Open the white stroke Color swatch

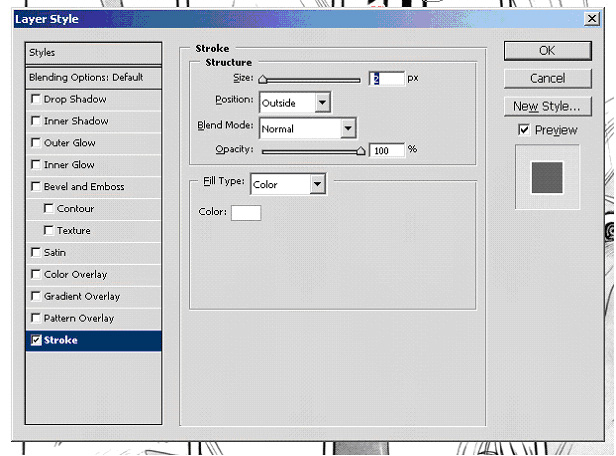pyautogui.click(x=246, y=213)
